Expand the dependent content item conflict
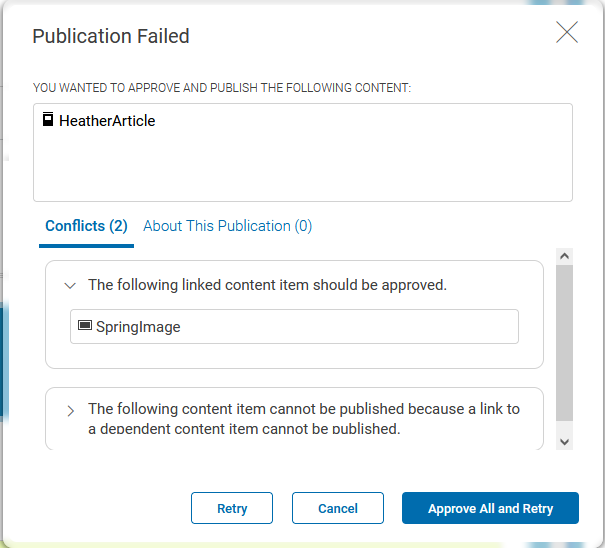Screen dimensions: 605x548 pyautogui.click(x=70, y=410)
